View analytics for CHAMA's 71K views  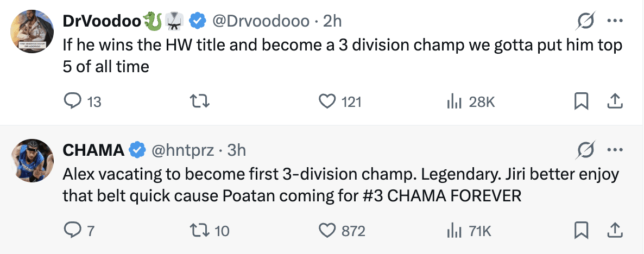453,231
